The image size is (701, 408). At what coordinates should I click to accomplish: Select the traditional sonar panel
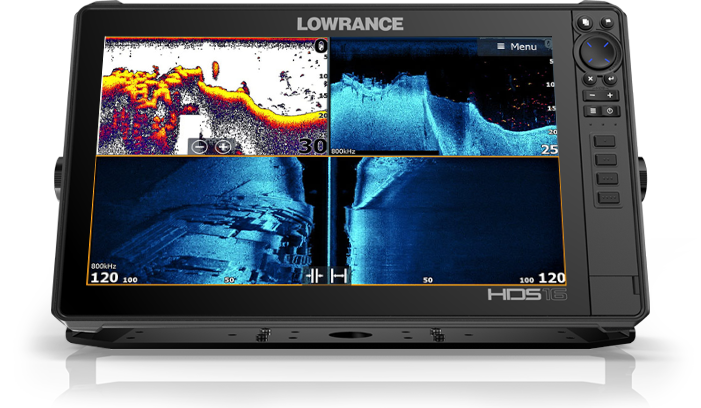pos(213,96)
